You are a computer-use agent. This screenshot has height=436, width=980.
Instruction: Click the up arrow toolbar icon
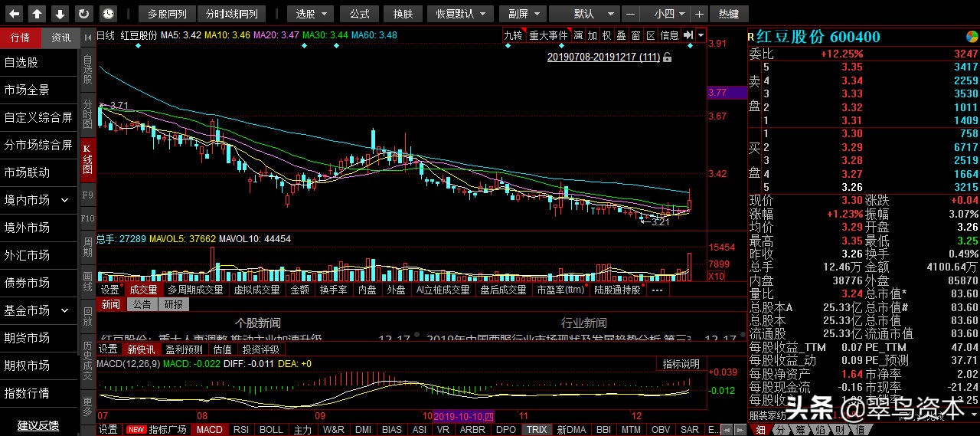tap(38, 13)
